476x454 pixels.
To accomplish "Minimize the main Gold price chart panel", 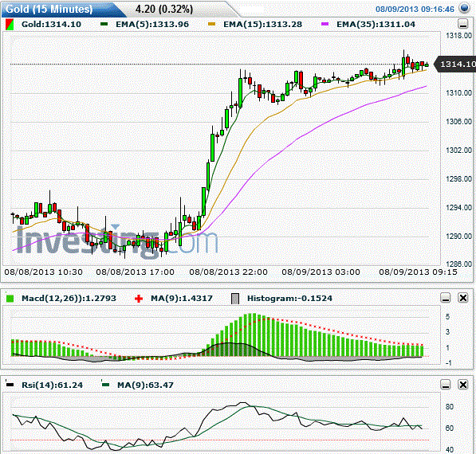I will 462,24.
